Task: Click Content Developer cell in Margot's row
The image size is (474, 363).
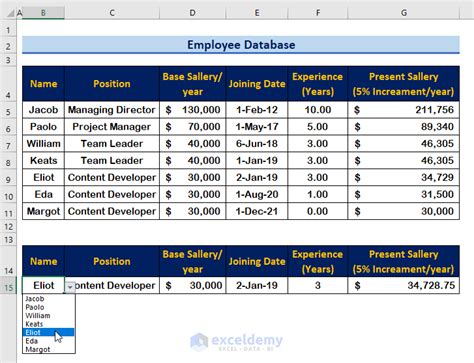Action: [112, 211]
